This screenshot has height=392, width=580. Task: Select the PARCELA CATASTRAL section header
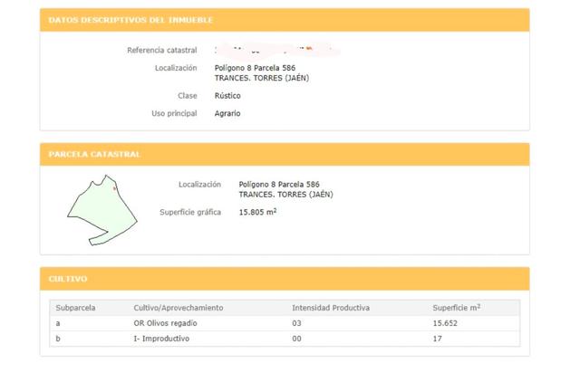point(94,154)
